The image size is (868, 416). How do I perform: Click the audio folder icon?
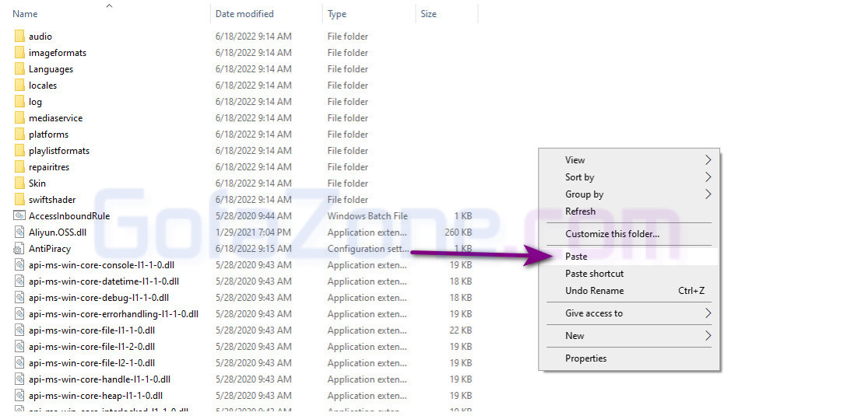[x=19, y=37]
